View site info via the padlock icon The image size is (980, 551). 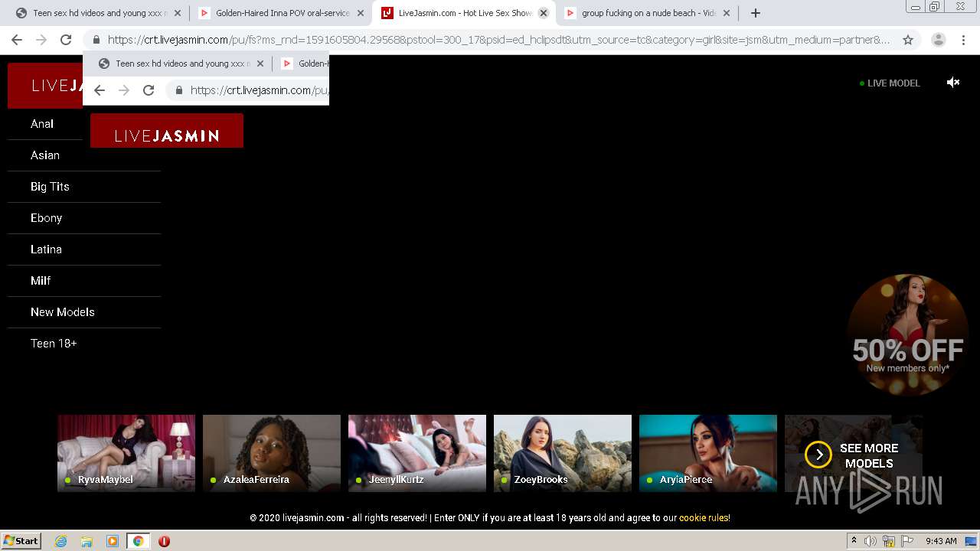96,40
